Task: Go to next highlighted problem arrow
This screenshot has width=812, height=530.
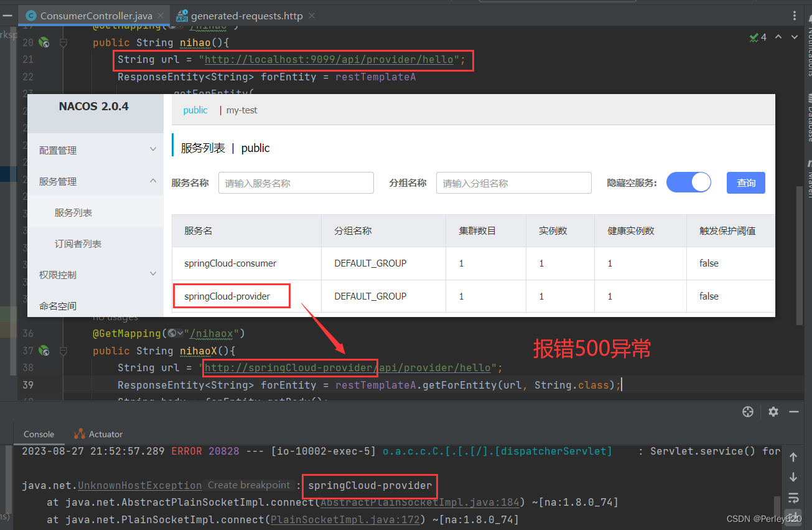Action: click(x=795, y=37)
